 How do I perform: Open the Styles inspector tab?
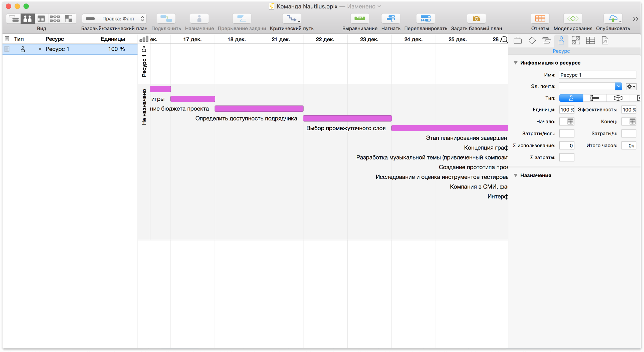(x=576, y=40)
